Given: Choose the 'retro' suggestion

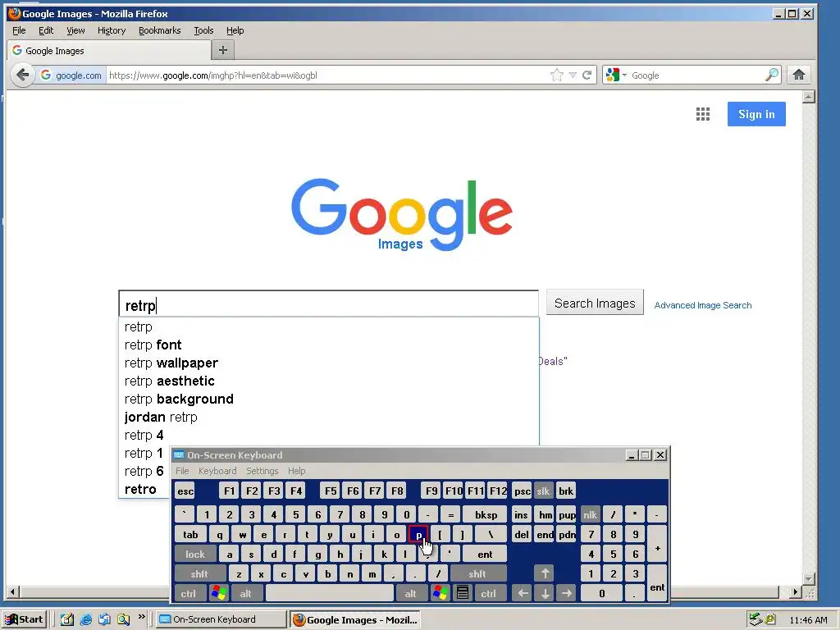Looking at the screenshot, I should tap(144, 489).
